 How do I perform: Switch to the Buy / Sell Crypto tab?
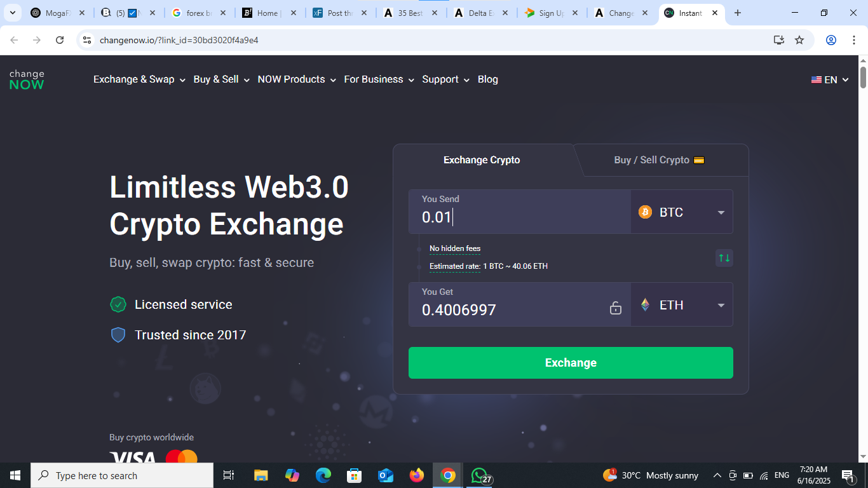[x=659, y=160]
